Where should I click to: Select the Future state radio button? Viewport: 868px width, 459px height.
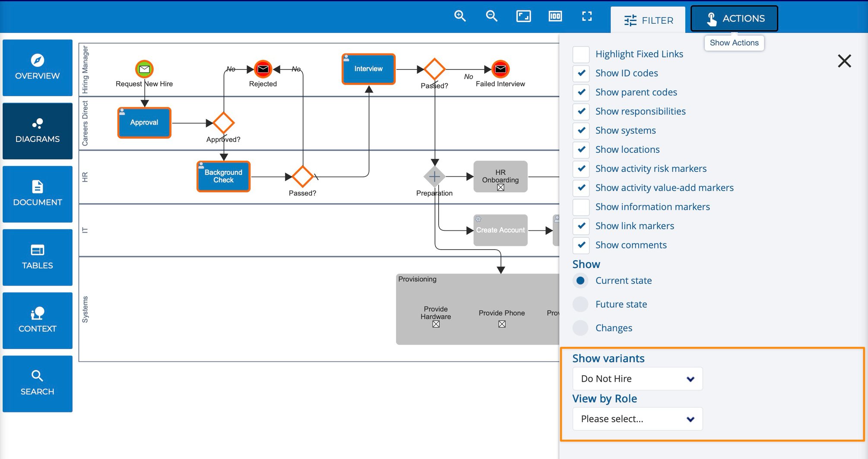(580, 304)
